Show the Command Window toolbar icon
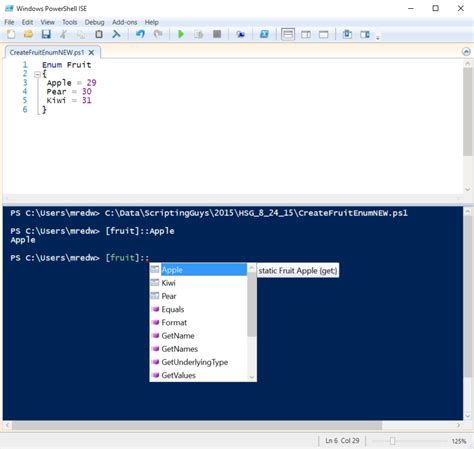This screenshot has height=449, width=474. coord(347,34)
